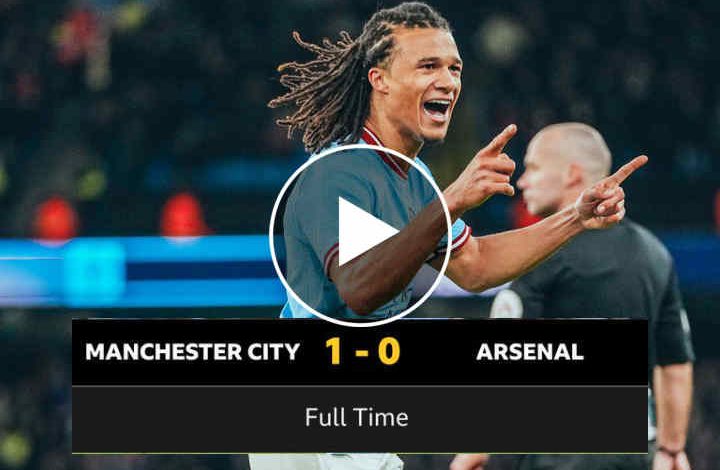Click the player's sky blue jersey sleeve
The height and width of the screenshot is (470, 720).
pos(455,234)
